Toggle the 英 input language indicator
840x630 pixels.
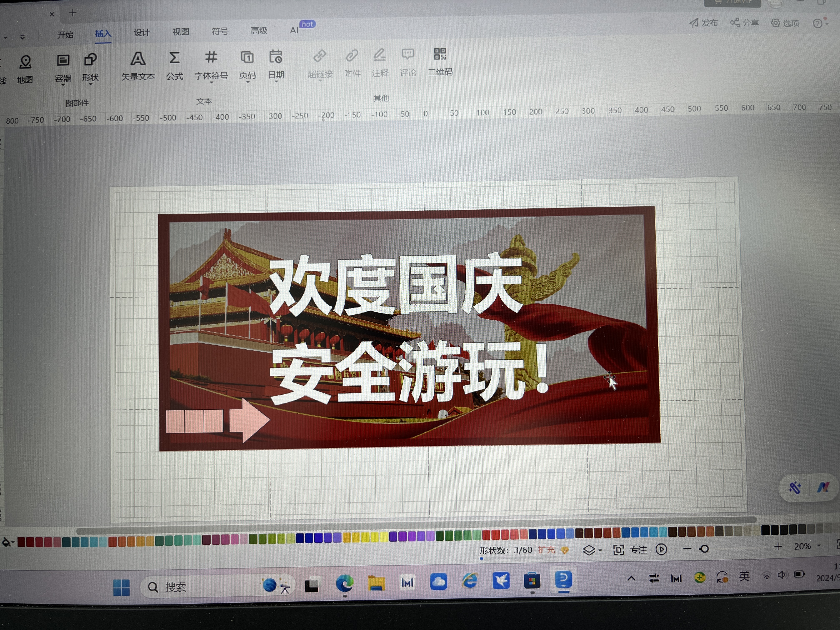pos(744,576)
